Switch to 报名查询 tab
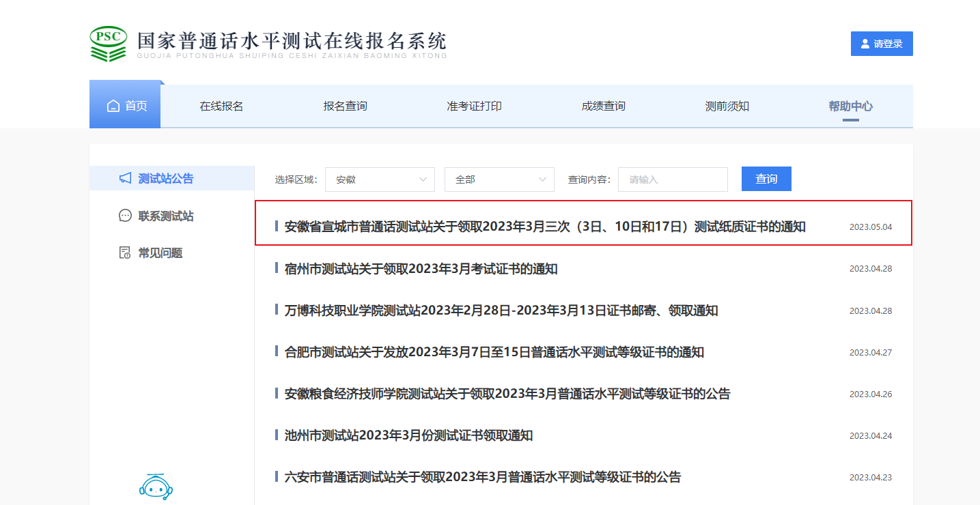The width and height of the screenshot is (980, 505). click(345, 106)
